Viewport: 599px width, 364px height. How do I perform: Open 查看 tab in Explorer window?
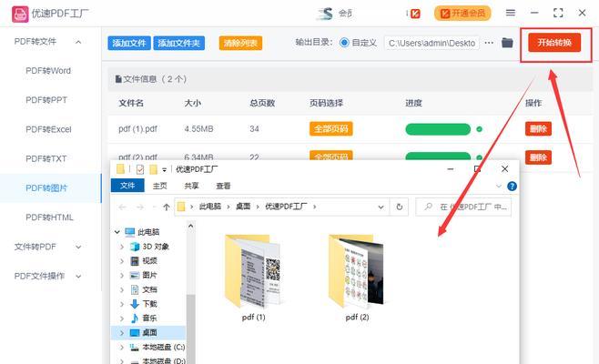click(223, 186)
